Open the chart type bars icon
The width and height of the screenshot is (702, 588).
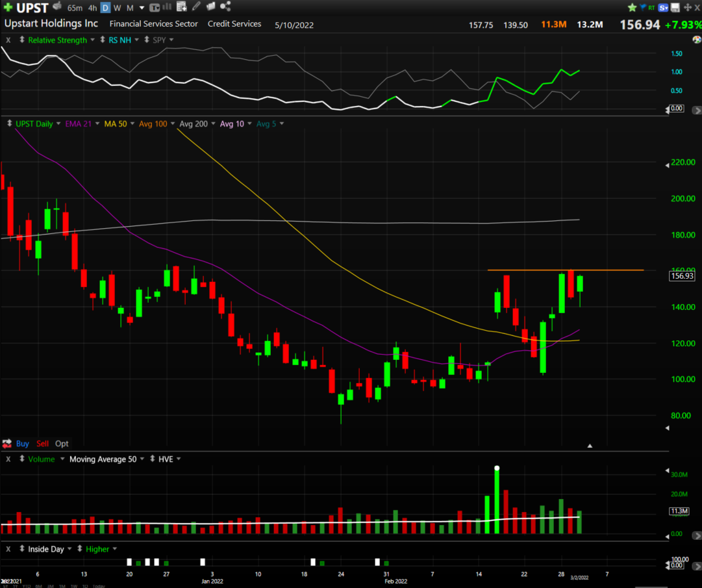tap(167, 6)
